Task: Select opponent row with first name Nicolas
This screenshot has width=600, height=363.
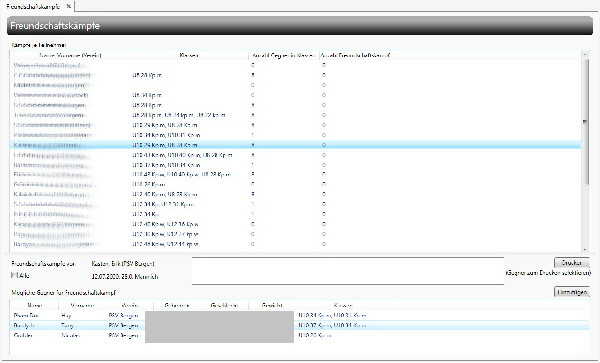Action: click(x=299, y=335)
